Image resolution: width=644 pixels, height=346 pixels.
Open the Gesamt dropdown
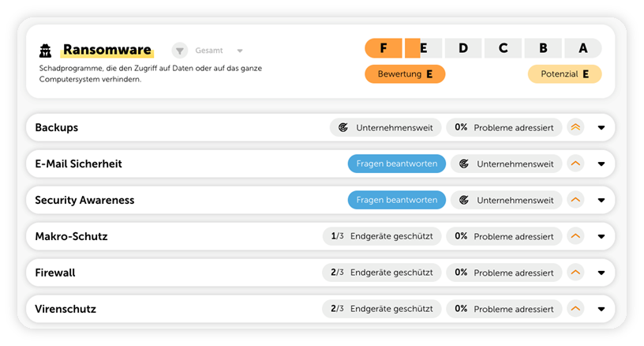(x=239, y=51)
